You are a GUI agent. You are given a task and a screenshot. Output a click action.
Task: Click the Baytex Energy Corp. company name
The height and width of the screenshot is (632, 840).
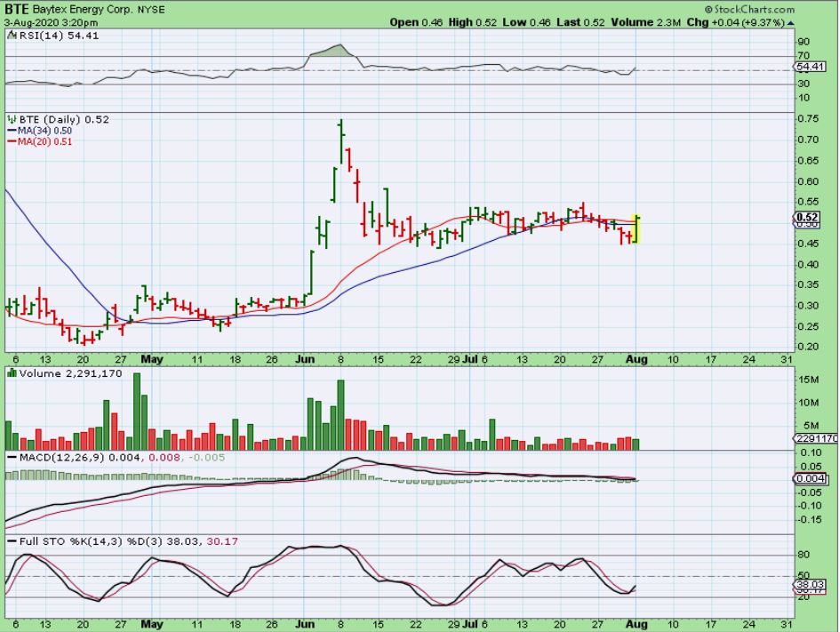point(82,9)
